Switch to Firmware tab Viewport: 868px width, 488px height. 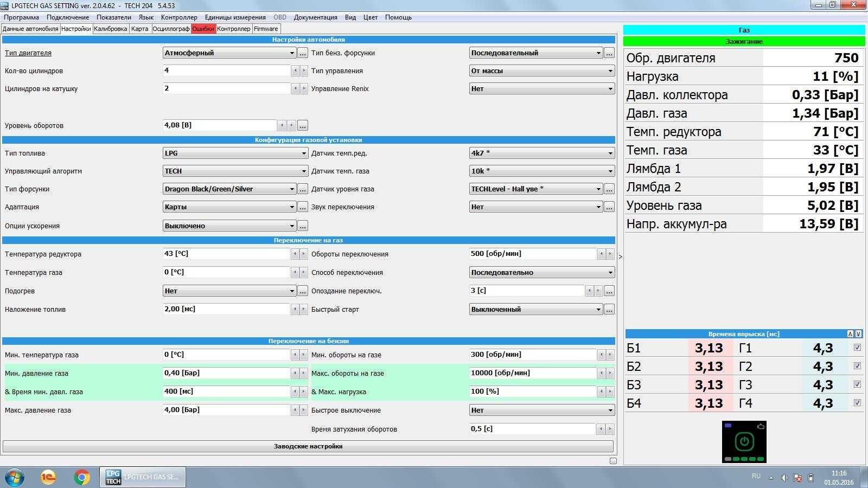tap(266, 29)
